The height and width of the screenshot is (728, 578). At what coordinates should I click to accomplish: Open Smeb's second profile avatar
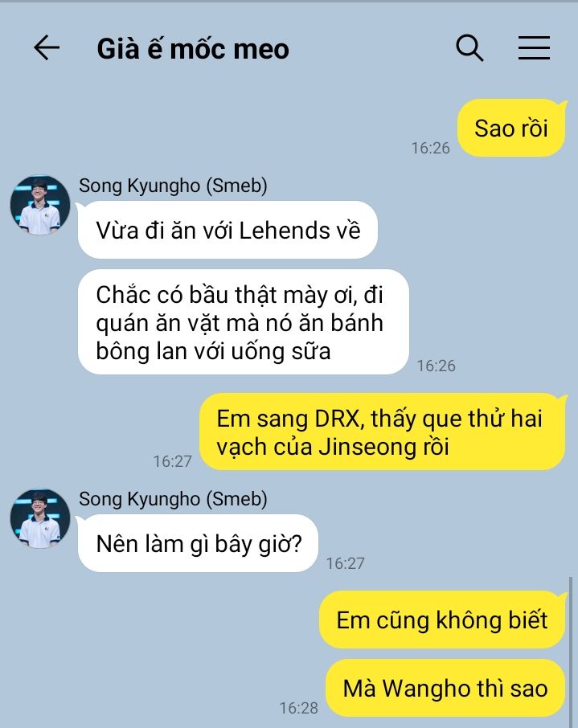(x=40, y=518)
